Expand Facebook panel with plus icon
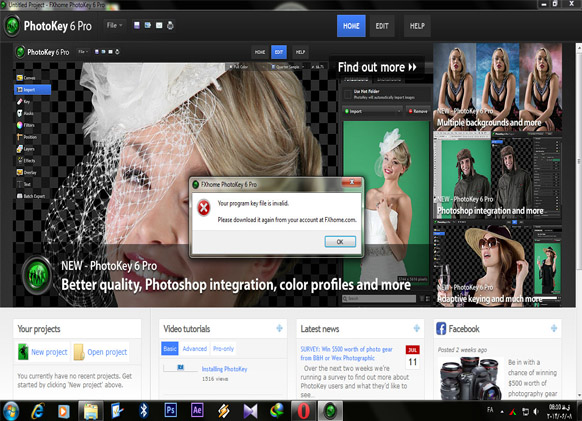Screen dimensions: 582x421 554,328
